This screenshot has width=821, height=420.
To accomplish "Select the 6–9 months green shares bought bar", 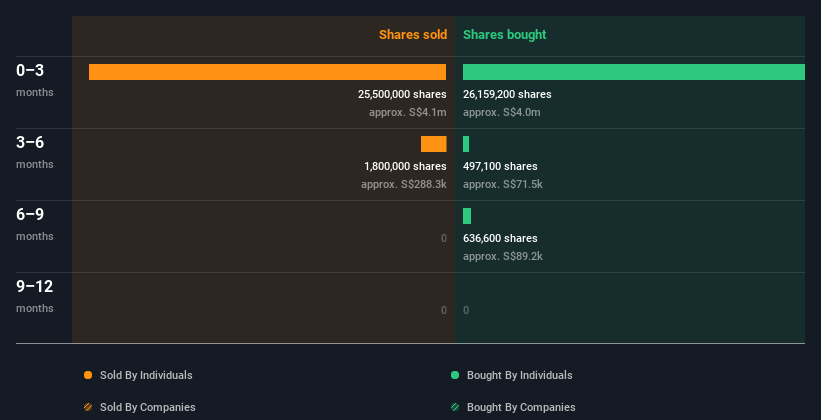I will (467, 216).
